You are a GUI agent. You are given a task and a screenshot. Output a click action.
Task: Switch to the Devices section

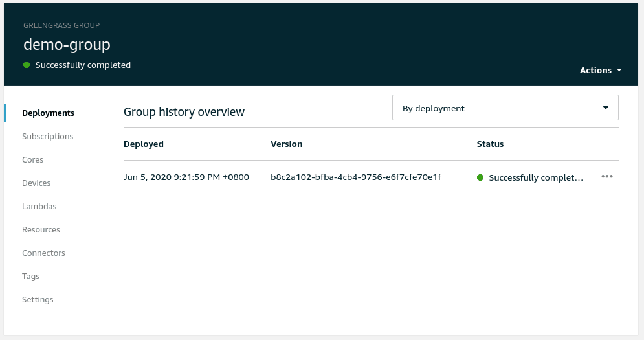click(36, 183)
